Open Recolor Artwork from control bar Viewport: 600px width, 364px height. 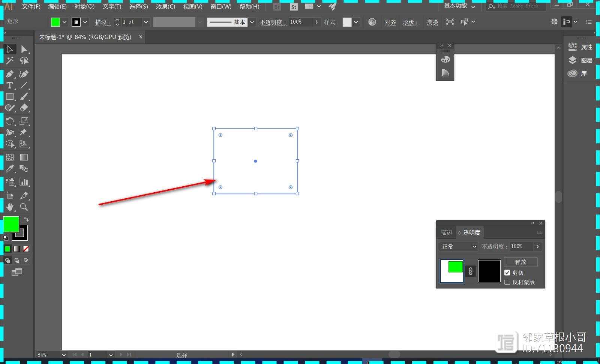click(x=372, y=22)
